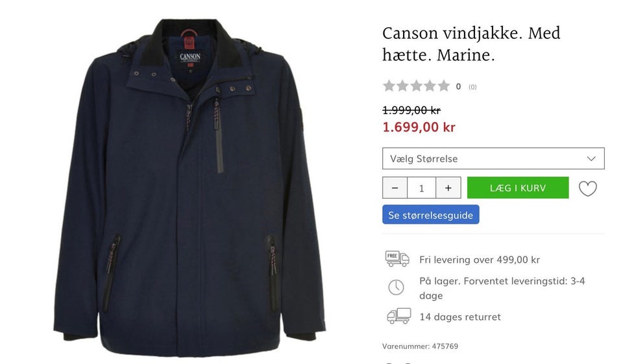The height and width of the screenshot is (364, 623).
Task: Click the first rating star
Action: pyautogui.click(x=389, y=86)
